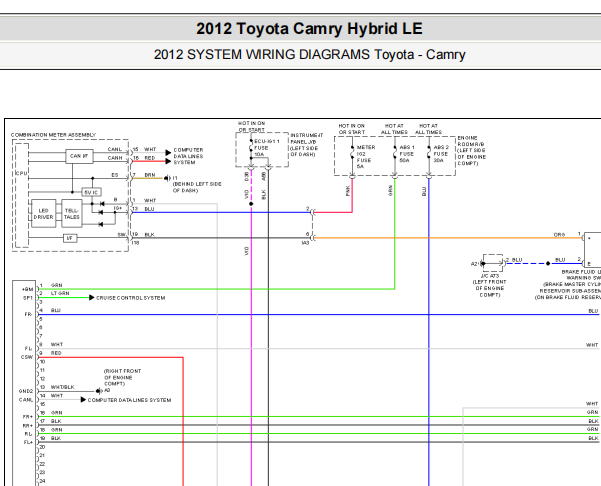Click the "RR+" pin label
The height and width of the screenshot is (486, 601).
click(28, 425)
